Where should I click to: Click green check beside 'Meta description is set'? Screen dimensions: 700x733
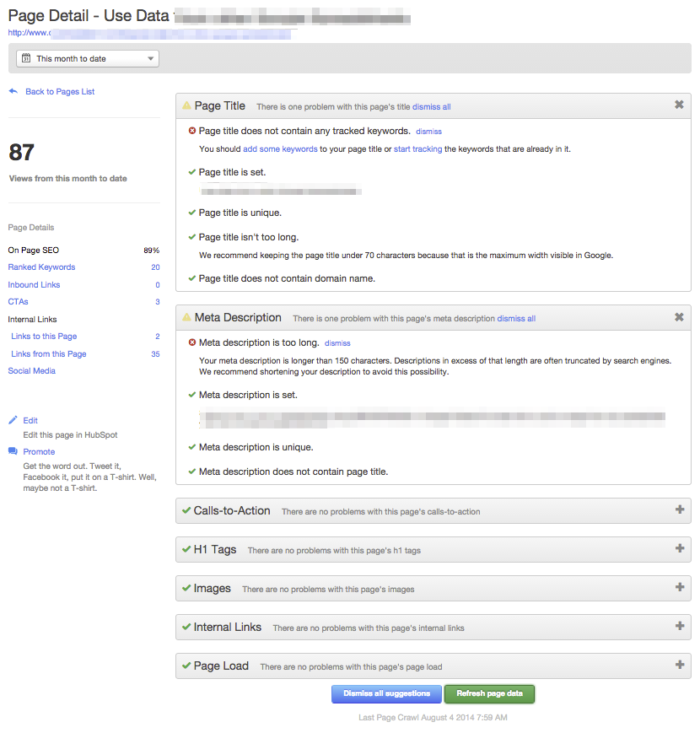pyautogui.click(x=191, y=395)
